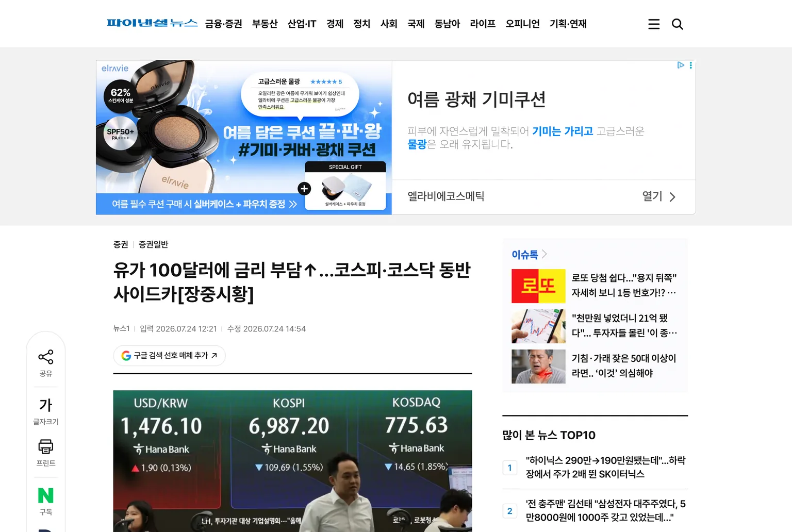Click the 이슈톡 heading link

click(525, 254)
